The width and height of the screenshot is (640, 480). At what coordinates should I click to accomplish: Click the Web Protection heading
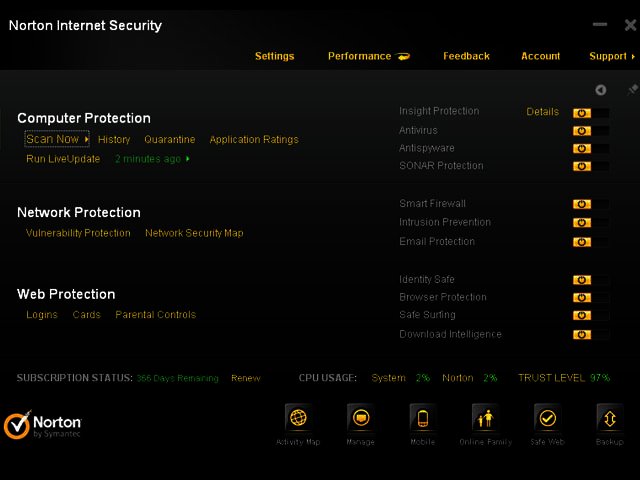coord(66,294)
